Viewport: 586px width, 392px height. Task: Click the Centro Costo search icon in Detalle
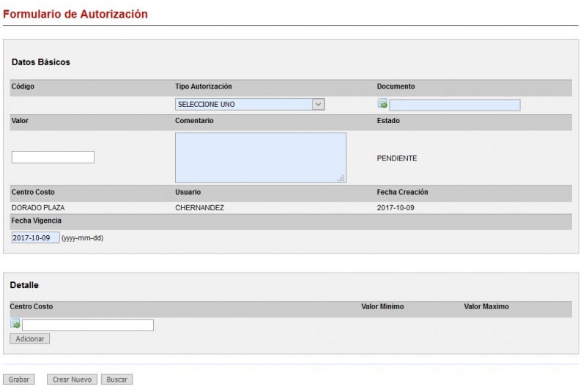[15, 325]
